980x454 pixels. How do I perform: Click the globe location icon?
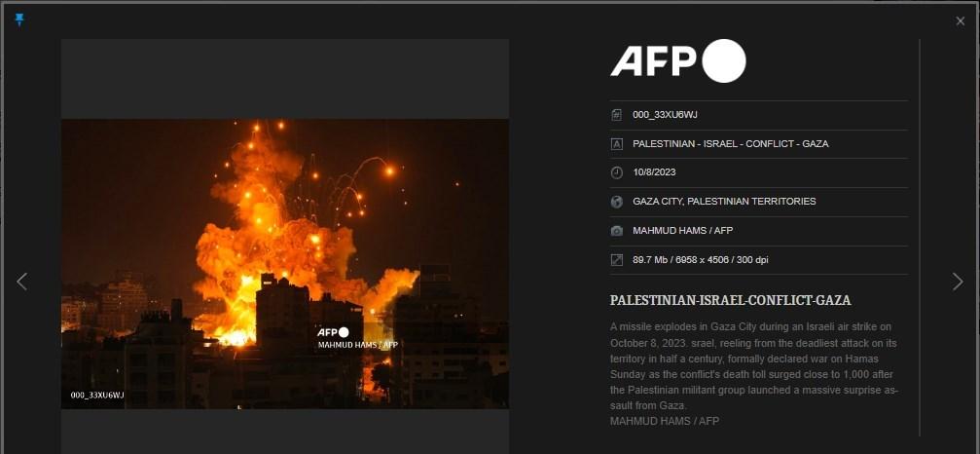pyautogui.click(x=617, y=202)
